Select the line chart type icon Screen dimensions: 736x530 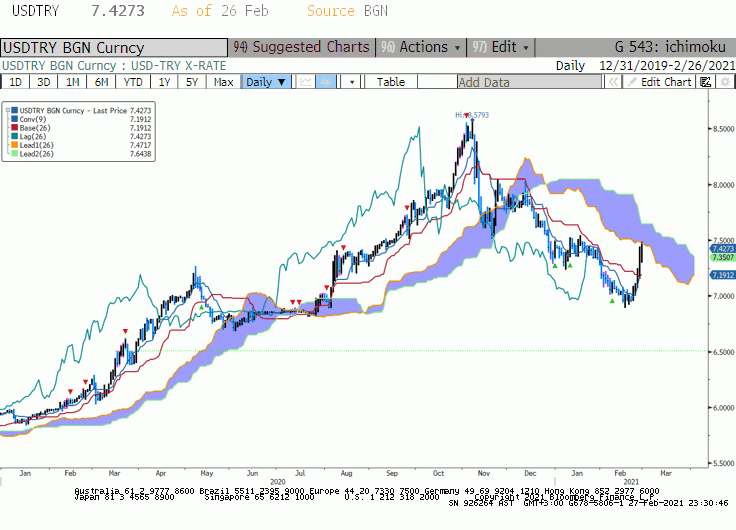point(306,82)
